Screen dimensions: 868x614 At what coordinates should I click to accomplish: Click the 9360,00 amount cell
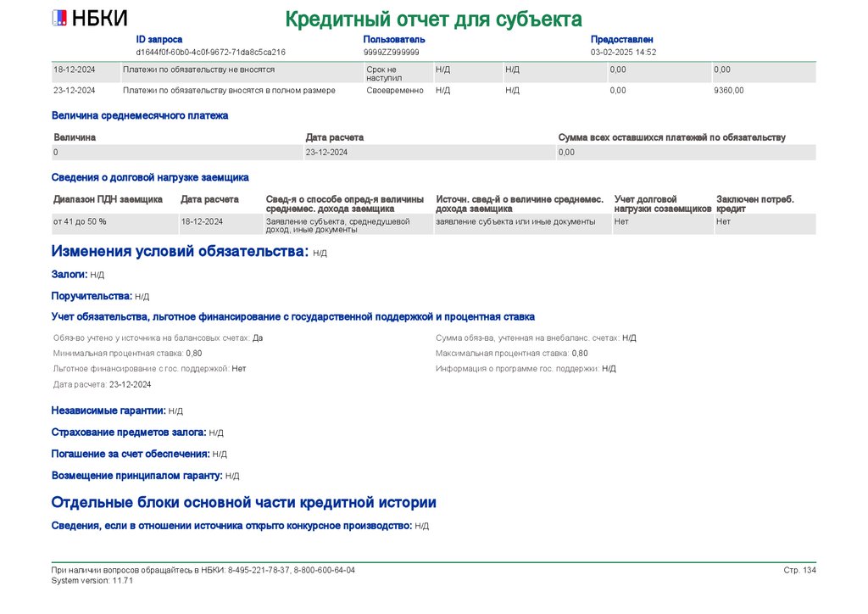click(728, 90)
